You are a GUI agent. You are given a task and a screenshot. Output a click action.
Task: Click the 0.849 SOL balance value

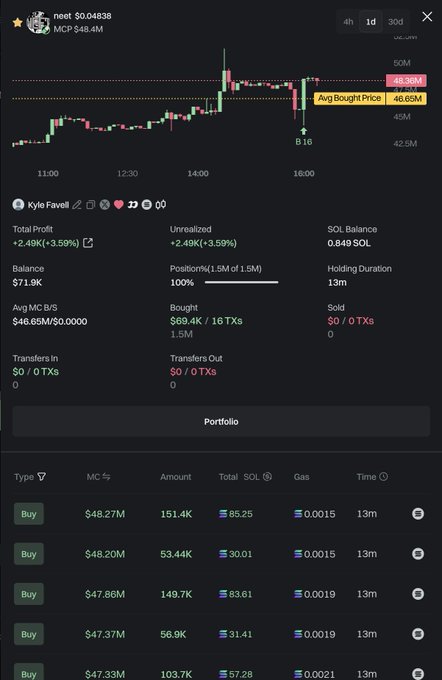349,243
